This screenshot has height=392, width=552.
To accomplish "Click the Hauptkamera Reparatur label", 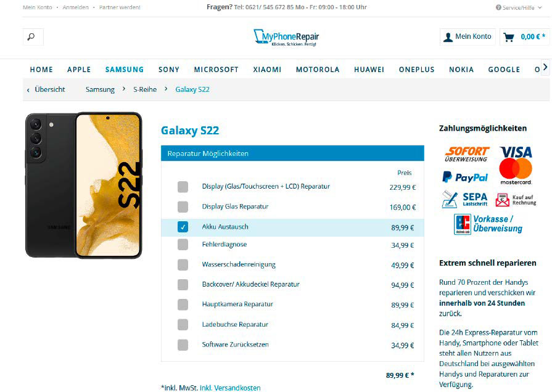I will pyautogui.click(x=237, y=304).
